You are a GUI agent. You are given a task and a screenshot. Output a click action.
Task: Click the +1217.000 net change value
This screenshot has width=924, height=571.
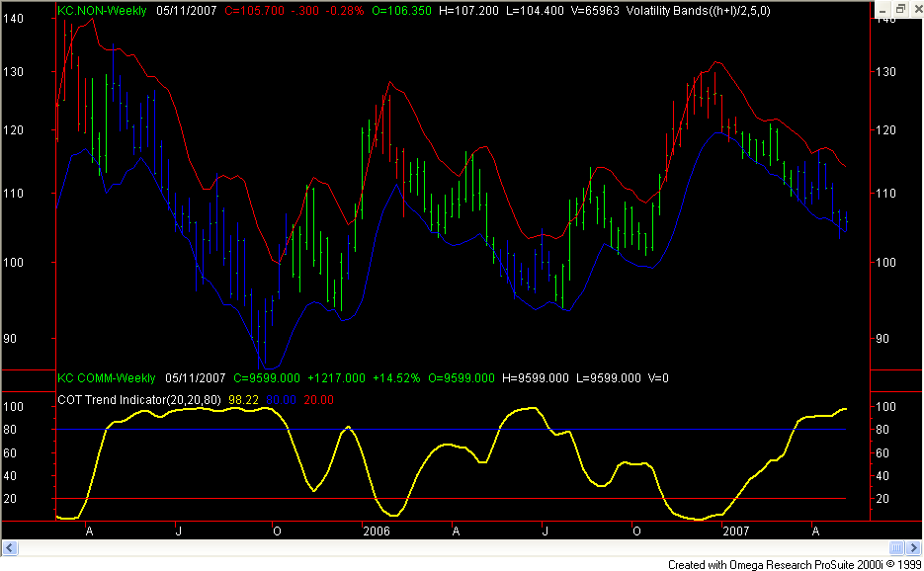[336, 377]
